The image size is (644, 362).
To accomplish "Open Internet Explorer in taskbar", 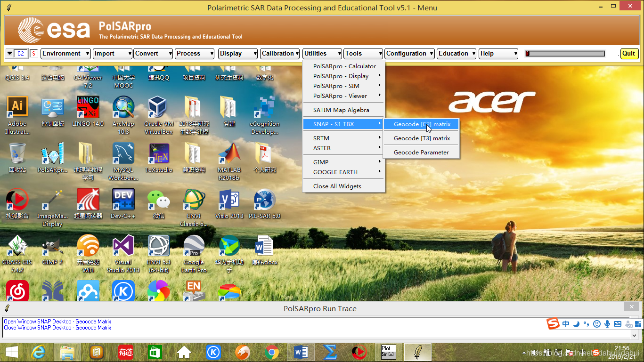I will coord(38,352).
